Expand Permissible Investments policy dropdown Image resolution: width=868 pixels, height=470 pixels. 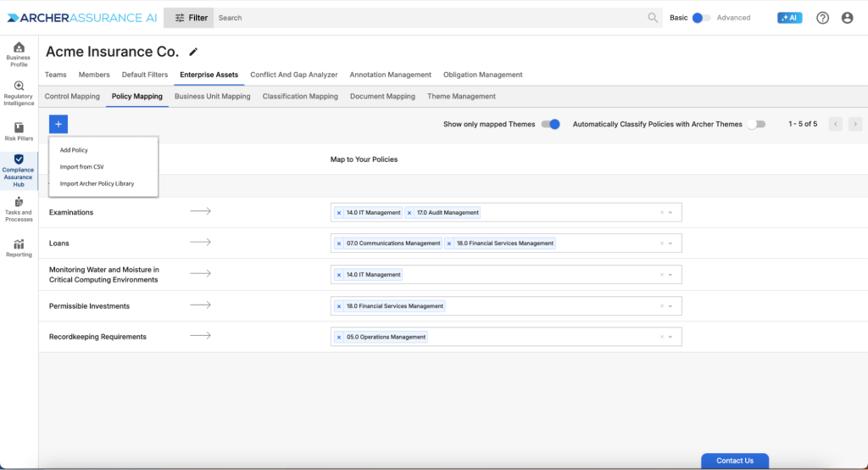click(x=670, y=306)
